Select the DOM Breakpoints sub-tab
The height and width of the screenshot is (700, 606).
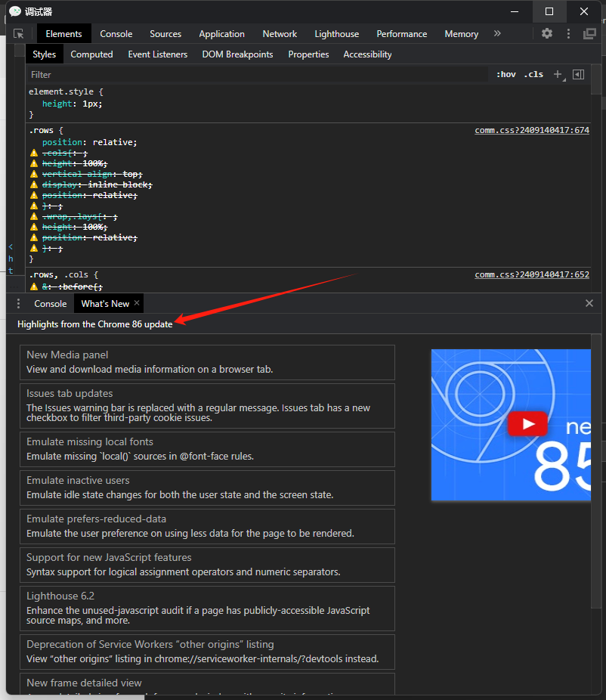[237, 54]
